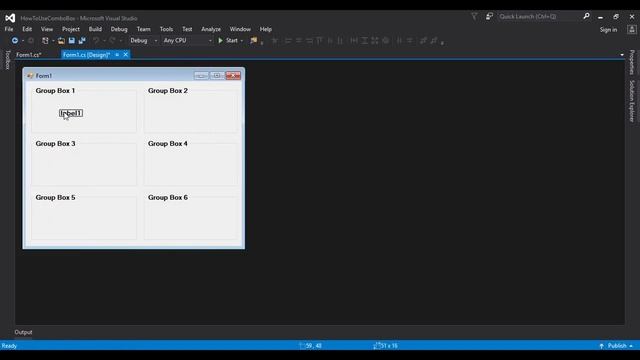
Task: Start debugging with the green Start button
Action: 228,40
